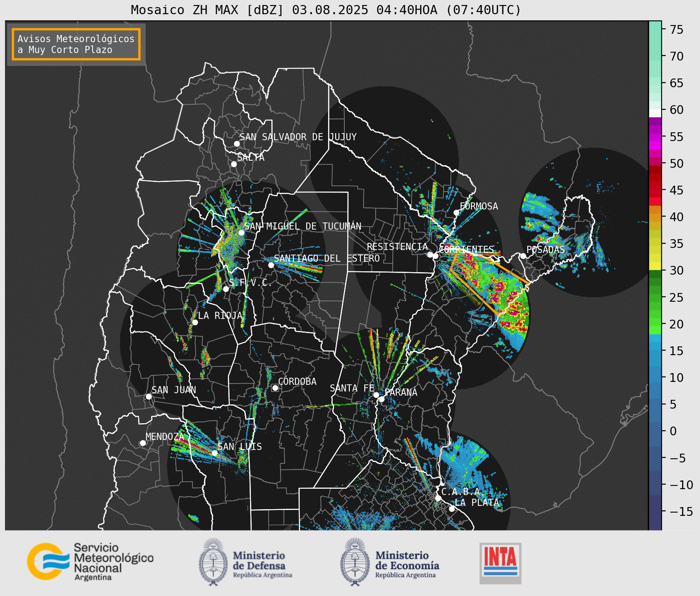Click the MENDOZA city label

(165, 437)
